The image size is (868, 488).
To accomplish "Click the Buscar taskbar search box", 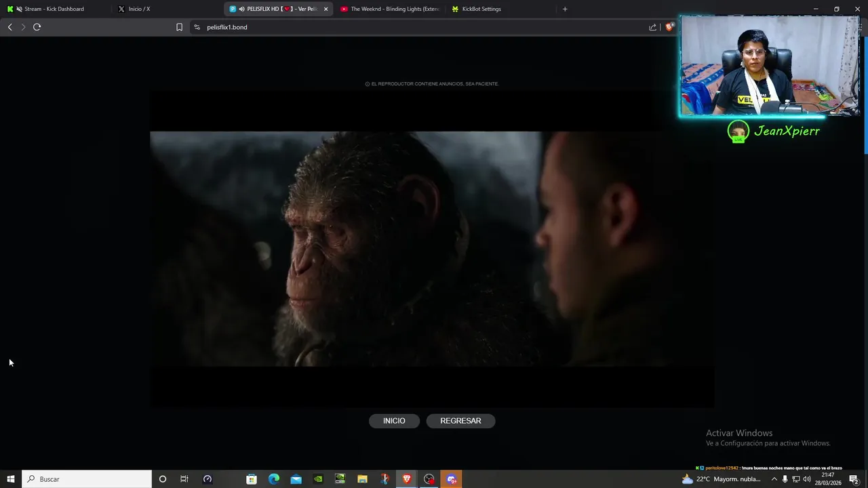I will (x=87, y=479).
